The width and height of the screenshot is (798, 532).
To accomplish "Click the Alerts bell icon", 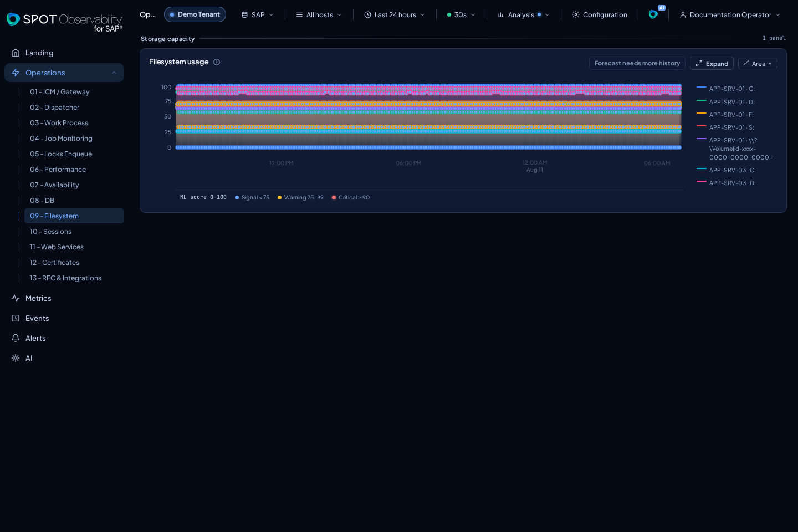I will pyautogui.click(x=16, y=338).
